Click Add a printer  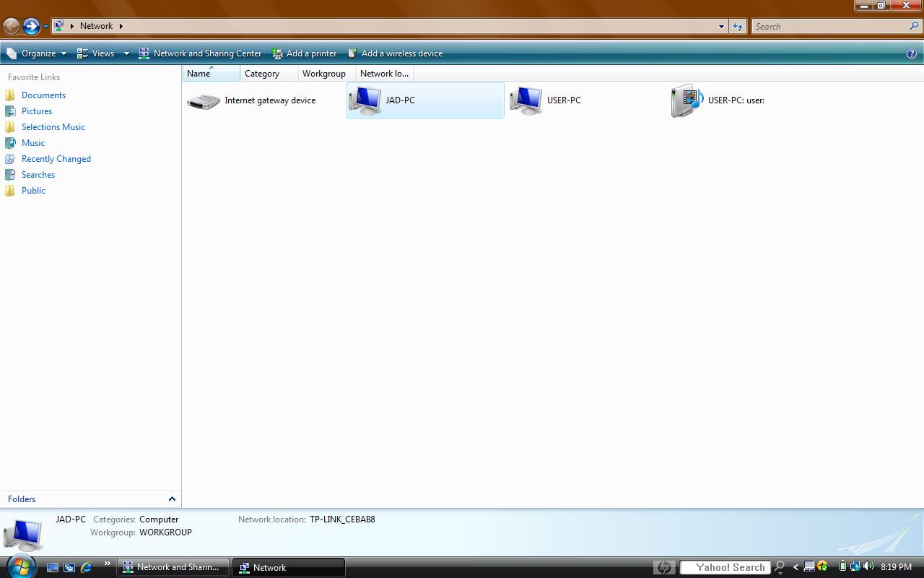(305, 53)
